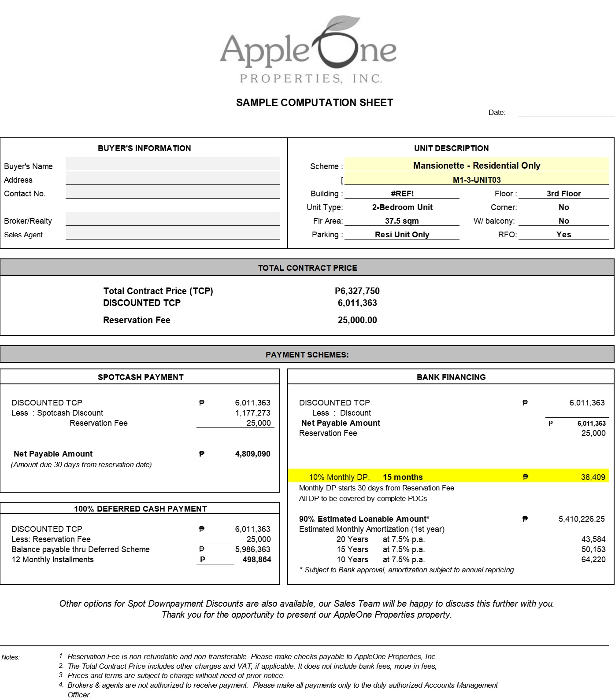Image resolution: width=615 pixels, height=700 pixels.
Task: Select the 2-Bedroom Unit type cell
Action: click(x=402, y=207)
